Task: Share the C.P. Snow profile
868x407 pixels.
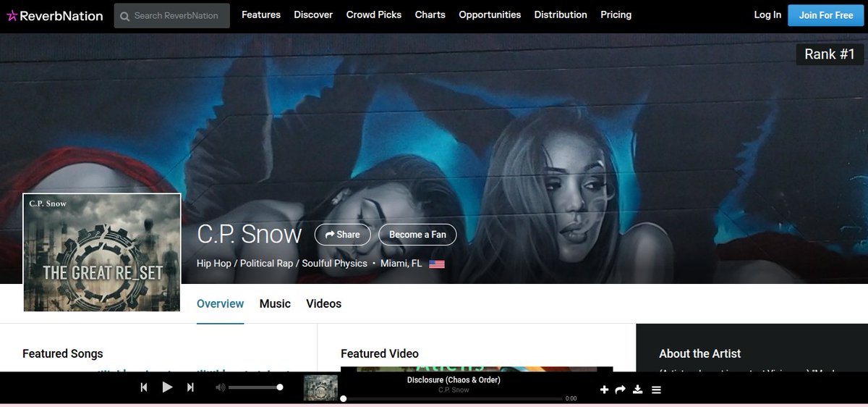Action: 343,235
